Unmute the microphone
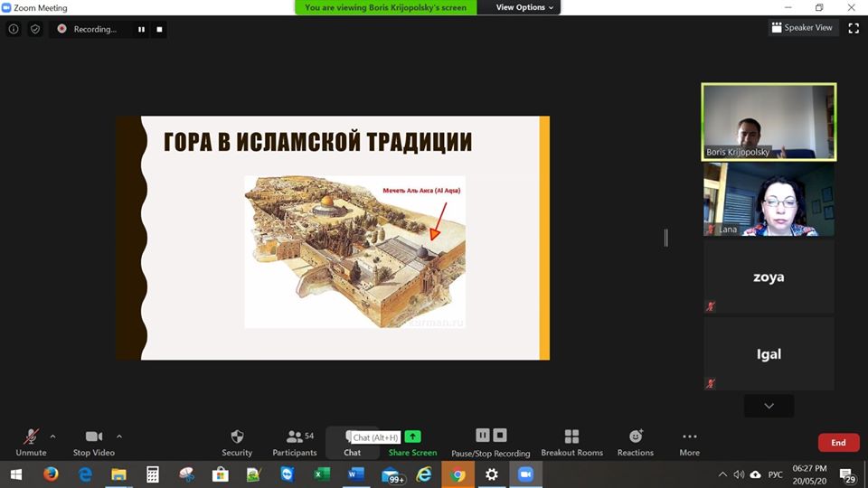Viewport: 868px width, 488px height. click(31, 437)
